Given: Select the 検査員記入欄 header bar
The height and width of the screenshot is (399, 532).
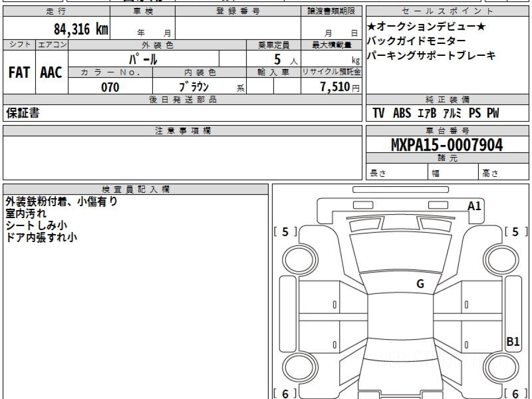Looking at the screenshot, I should tap(136, 189).
